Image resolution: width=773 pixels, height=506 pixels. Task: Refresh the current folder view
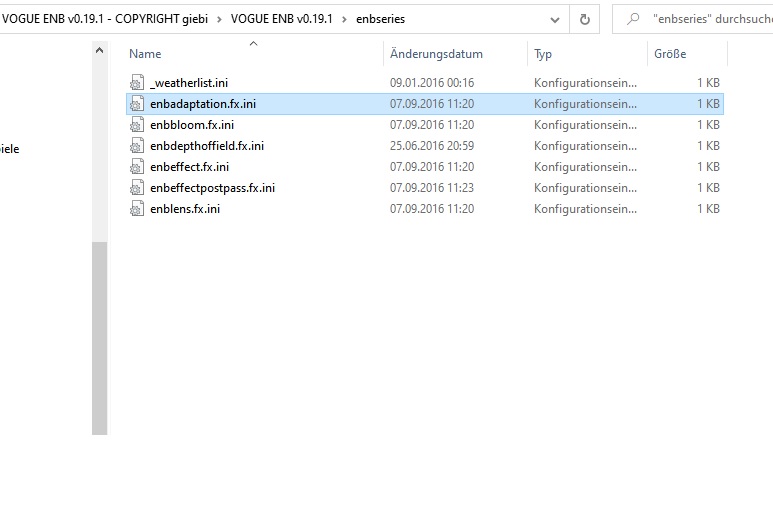(585, 18)
